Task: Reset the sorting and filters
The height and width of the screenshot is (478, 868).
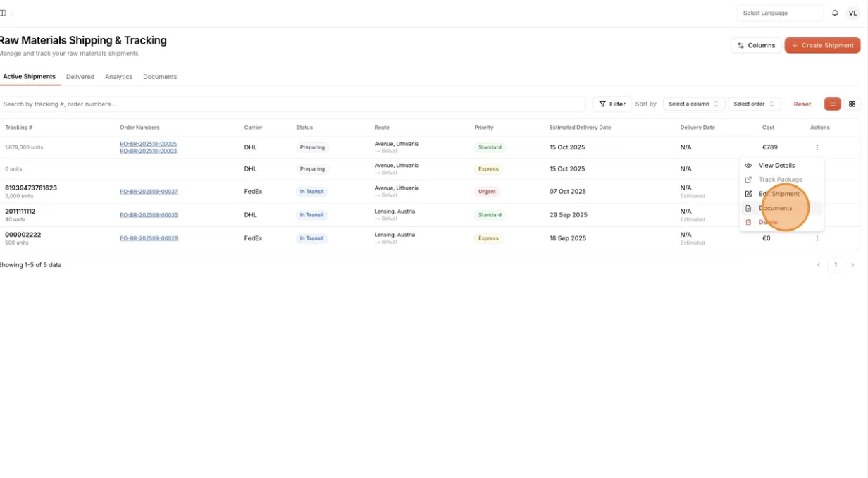Action: tap(802, 104)
